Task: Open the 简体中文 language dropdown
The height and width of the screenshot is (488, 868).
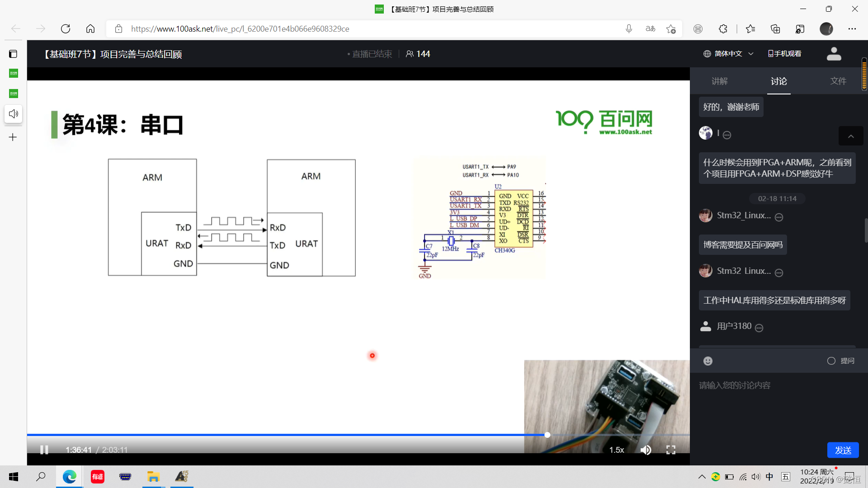Action: [x=728, y=54]
